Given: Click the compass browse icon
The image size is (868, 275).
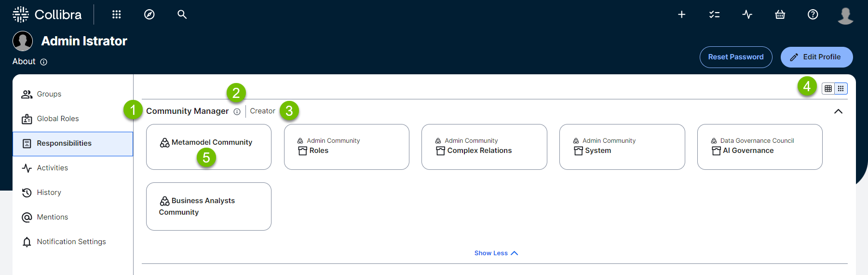Looking at the screenshot, I should coord(149,14).
